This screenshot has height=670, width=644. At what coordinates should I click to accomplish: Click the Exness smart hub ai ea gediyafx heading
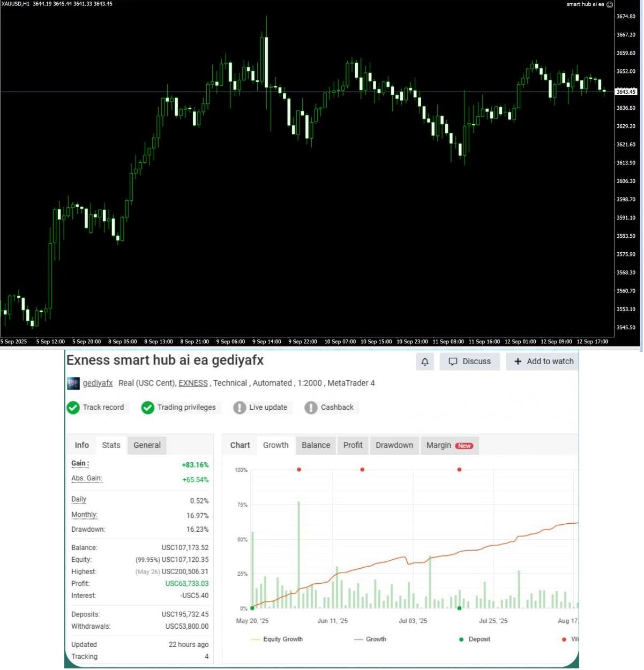165,360
